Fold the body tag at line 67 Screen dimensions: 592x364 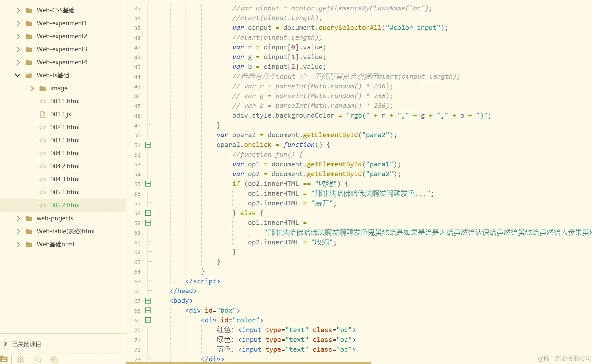[148, 301]
